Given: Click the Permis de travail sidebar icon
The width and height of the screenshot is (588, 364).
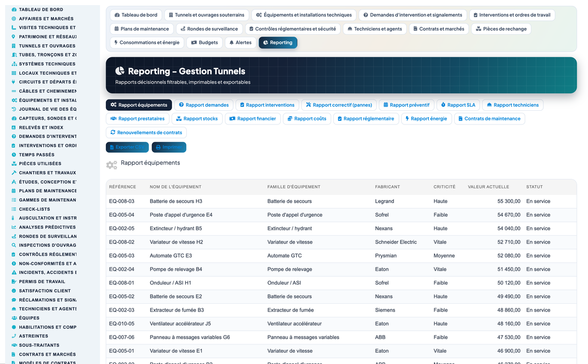Looking at the screenshot, I should coord(14,282).
